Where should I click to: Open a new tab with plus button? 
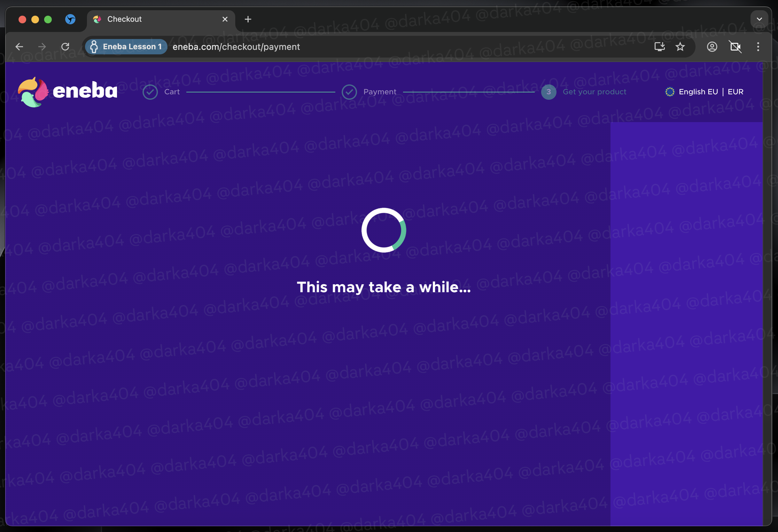click(248, 20)
